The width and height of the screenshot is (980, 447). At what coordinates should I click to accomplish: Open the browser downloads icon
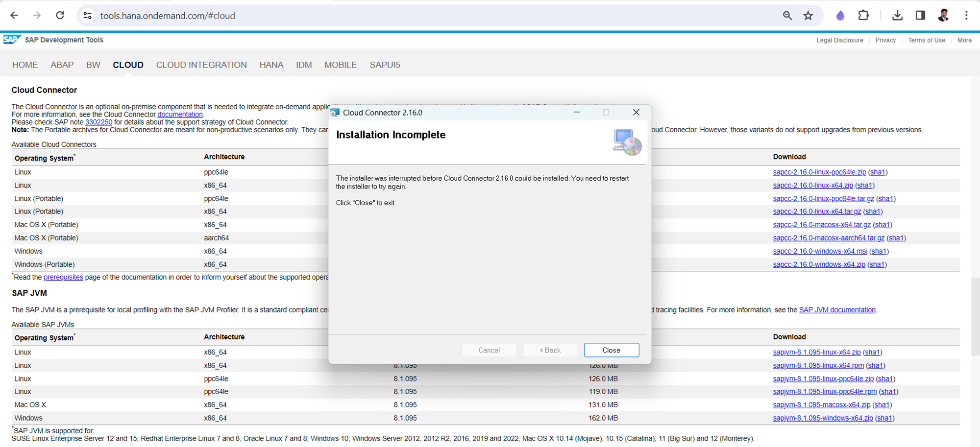[897, 16]
